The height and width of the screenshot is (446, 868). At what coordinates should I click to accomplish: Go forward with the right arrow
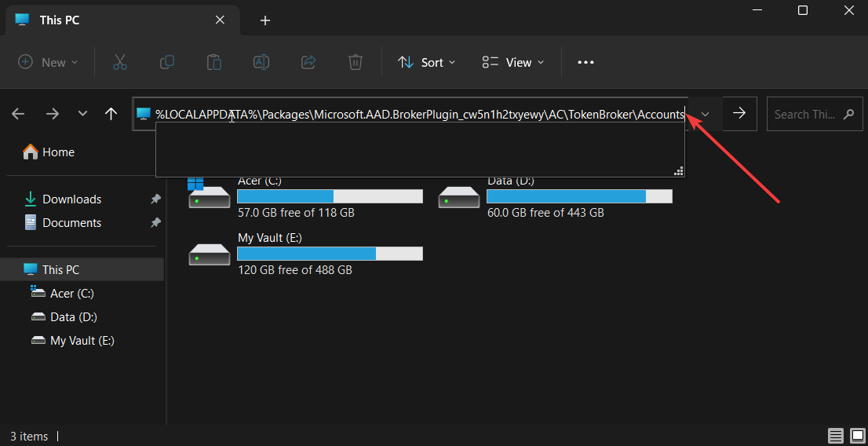(52, 114)
